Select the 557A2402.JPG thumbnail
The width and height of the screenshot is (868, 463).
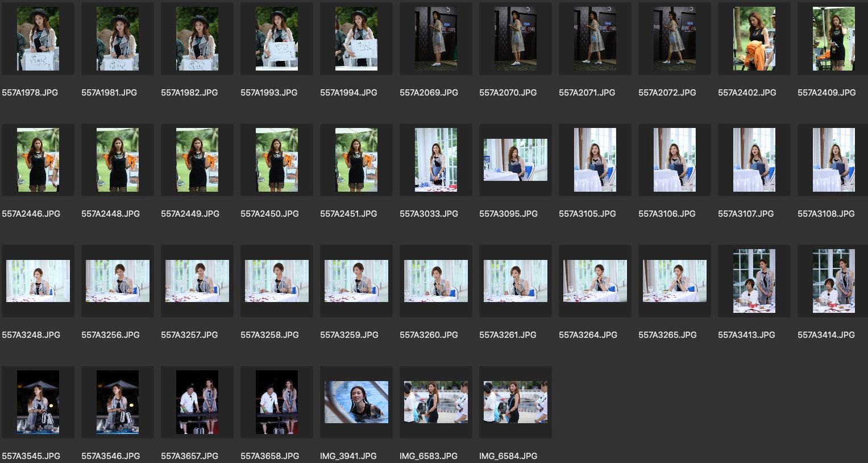754,39
